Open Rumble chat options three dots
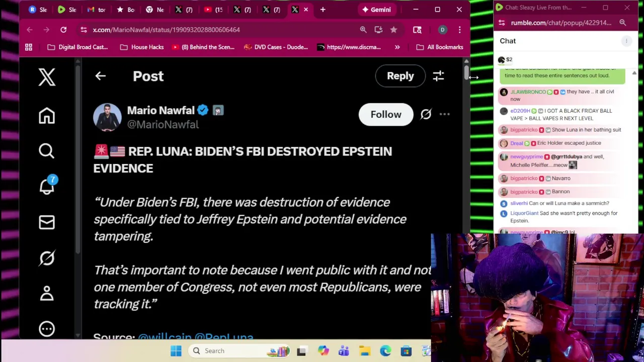 [626, 41]
